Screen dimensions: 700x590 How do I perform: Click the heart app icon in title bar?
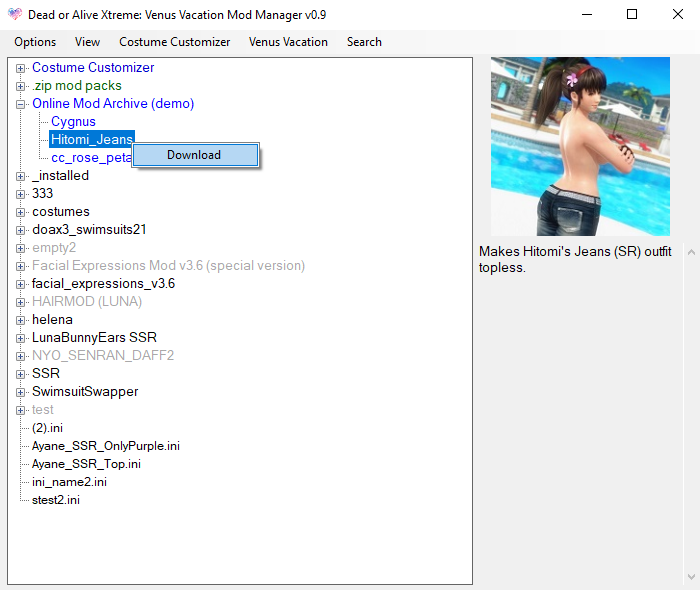(15, 14)
